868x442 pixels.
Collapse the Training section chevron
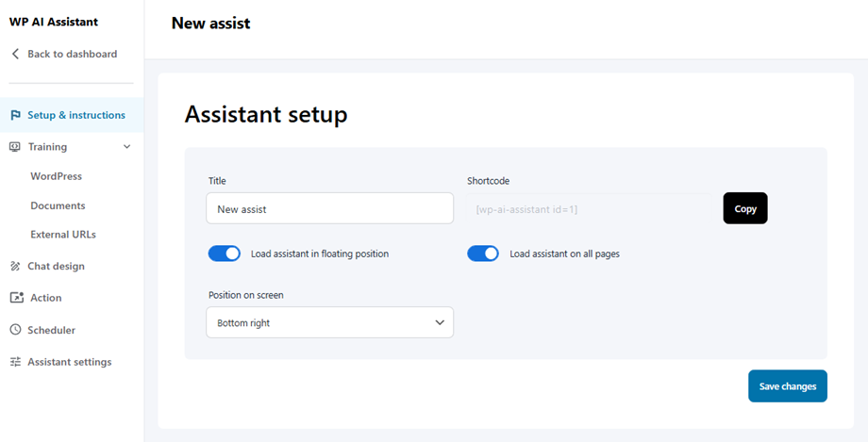[x=127, y=147]
